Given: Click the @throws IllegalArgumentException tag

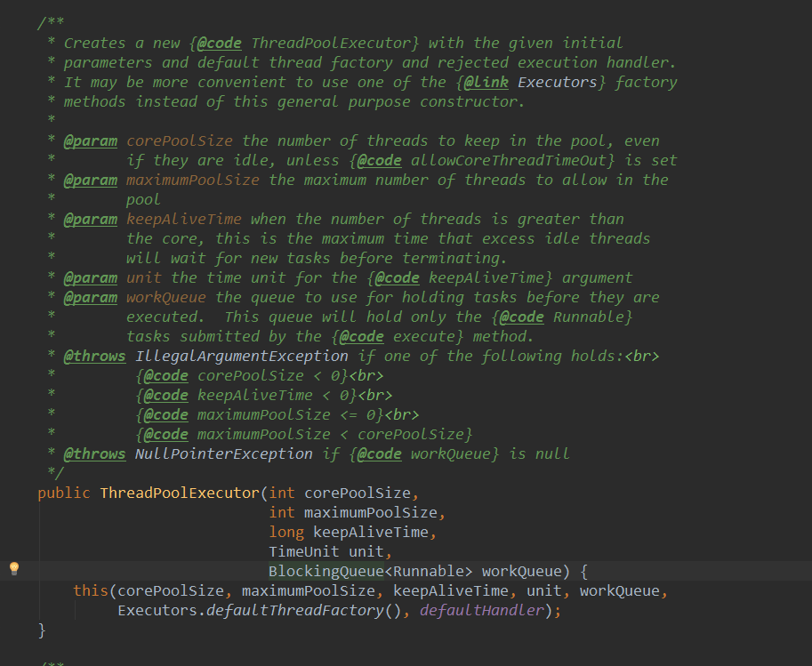Looking at the screenshot, I should (x=94, y=355).
